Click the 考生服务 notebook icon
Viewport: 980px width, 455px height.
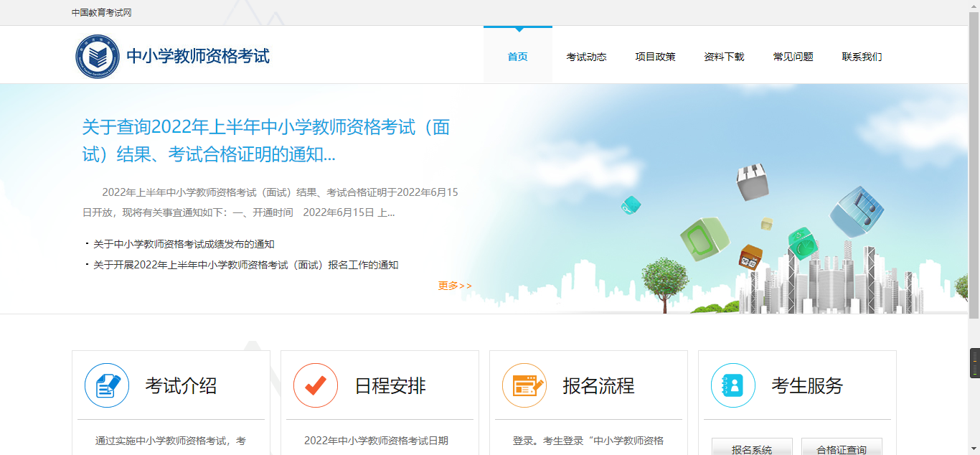tap(732, 385)
